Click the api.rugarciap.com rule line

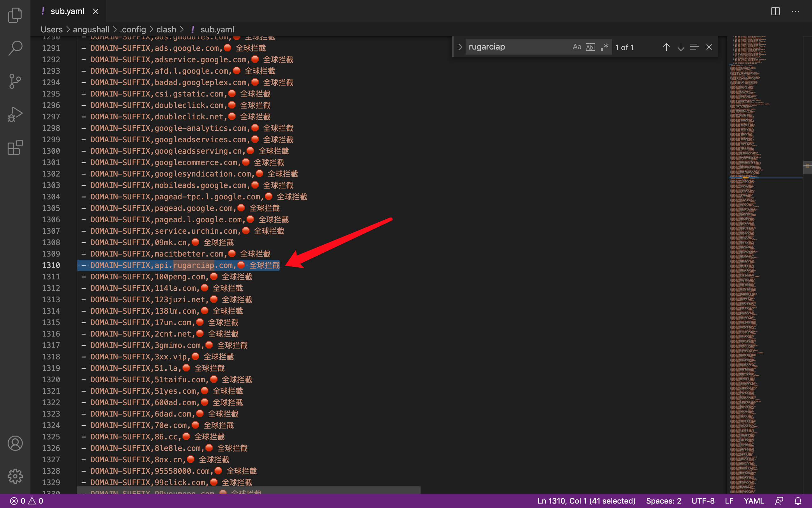click(180, 265)
